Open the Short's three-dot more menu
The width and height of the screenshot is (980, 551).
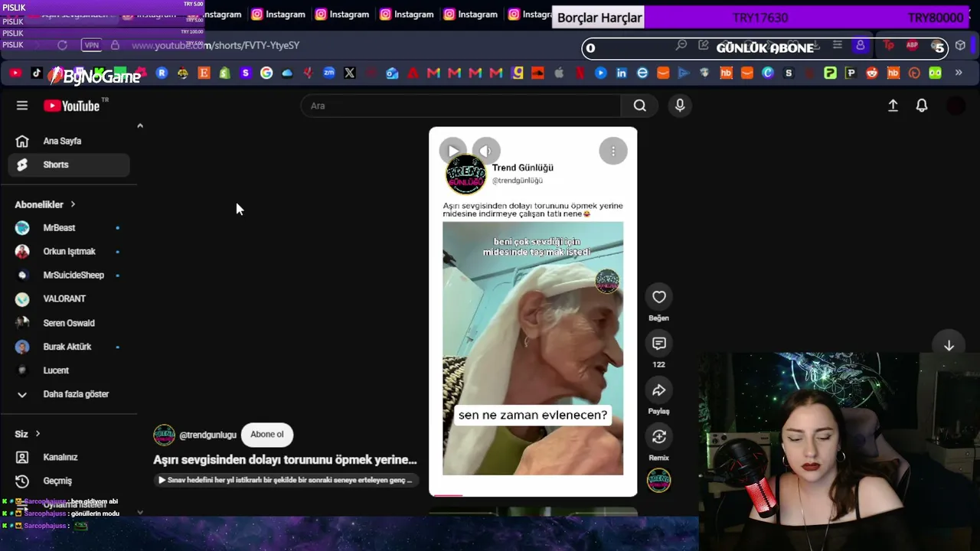[613, 152]
